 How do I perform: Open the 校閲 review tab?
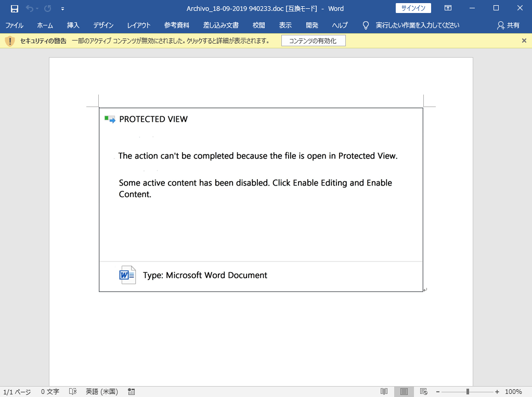(x=259, y=25)
